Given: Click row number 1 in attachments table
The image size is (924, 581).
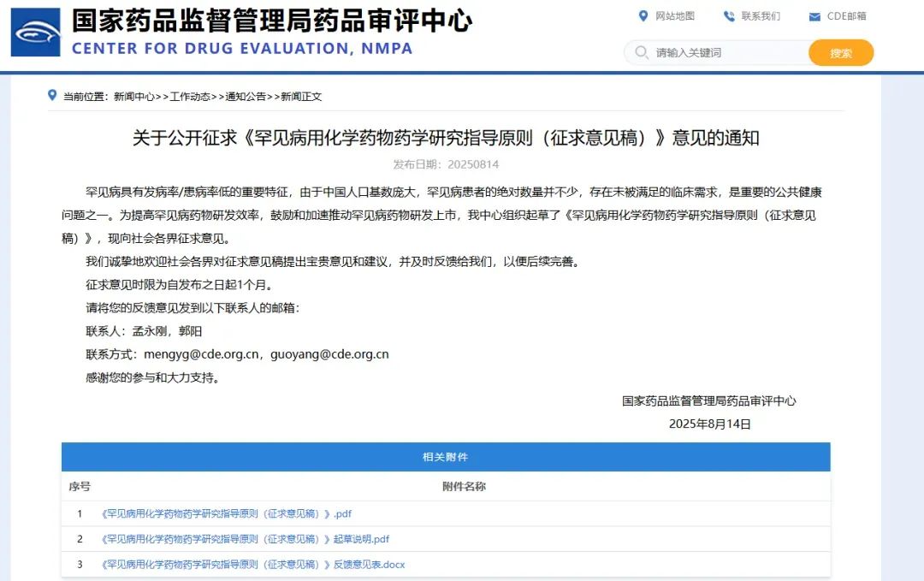Looking at the screenshot, I should [x=80, y=513].
